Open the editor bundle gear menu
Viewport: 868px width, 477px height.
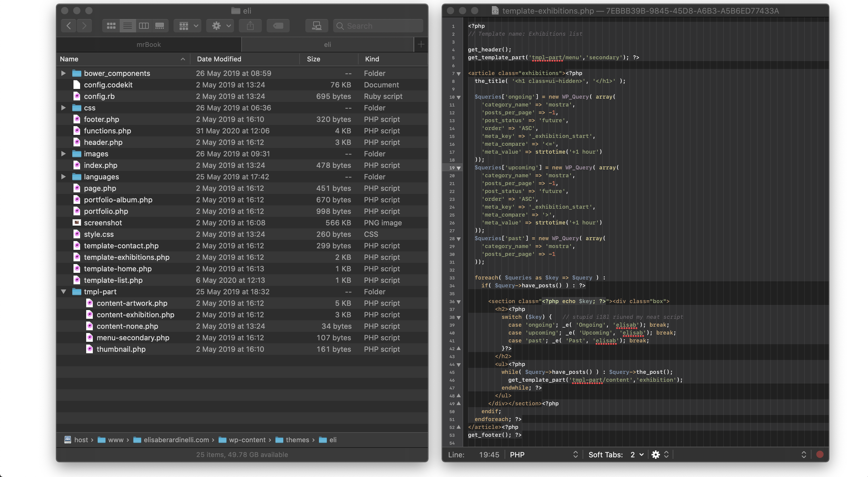click(659, 454)
